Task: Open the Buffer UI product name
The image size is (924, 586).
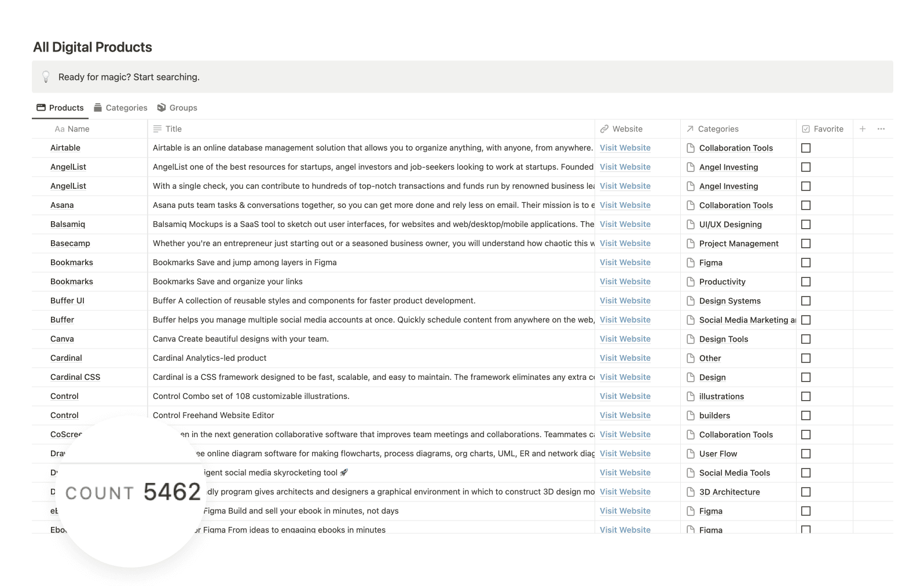Action: 67,301
